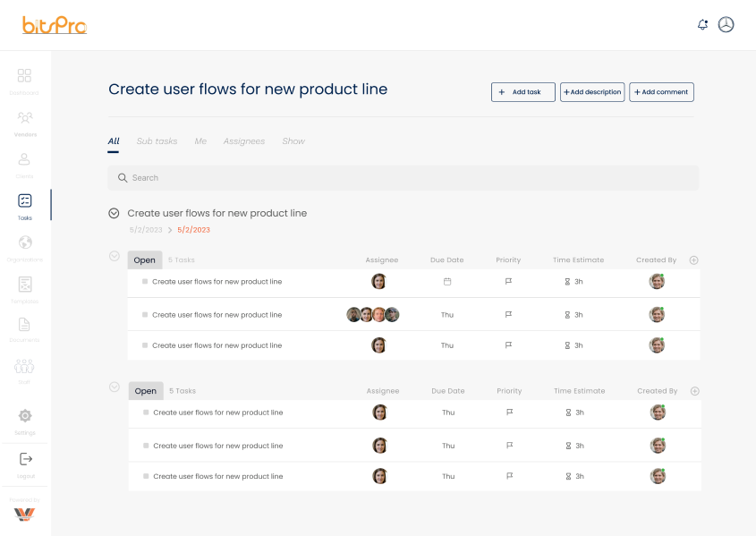The height and width of the screenshot is (536, 756).
Task: Collapse the second Open task group
Action: tap(115, 387)
